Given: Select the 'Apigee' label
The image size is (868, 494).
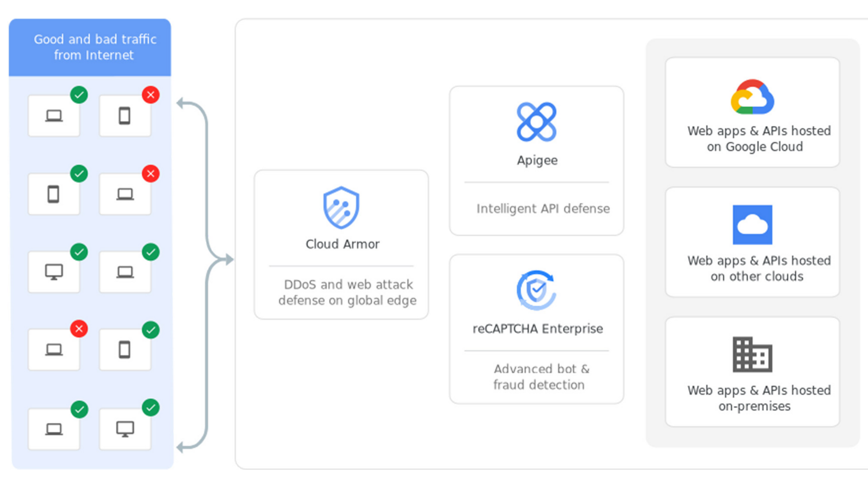Looking at the screenshot, I should pyautogui.click(x=537, y=161).
